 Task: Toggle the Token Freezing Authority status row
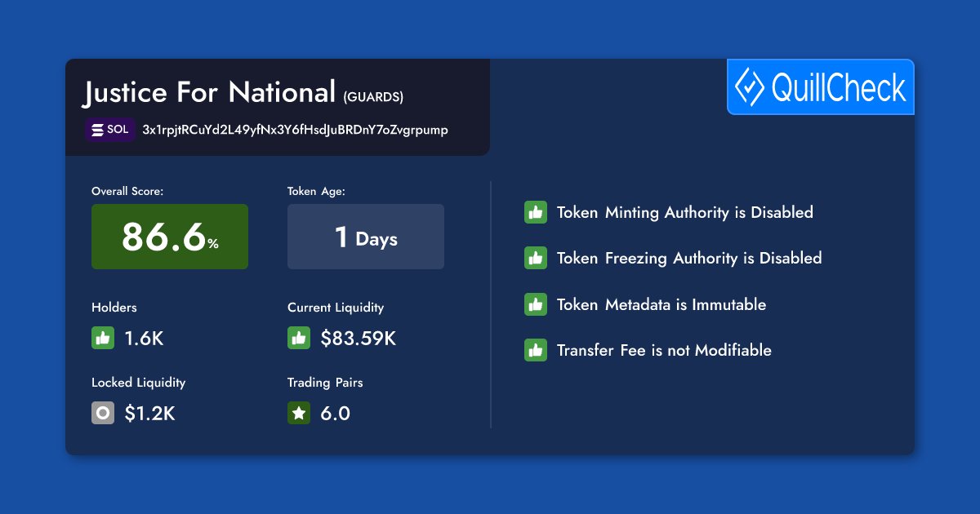(x=688, y=258)
